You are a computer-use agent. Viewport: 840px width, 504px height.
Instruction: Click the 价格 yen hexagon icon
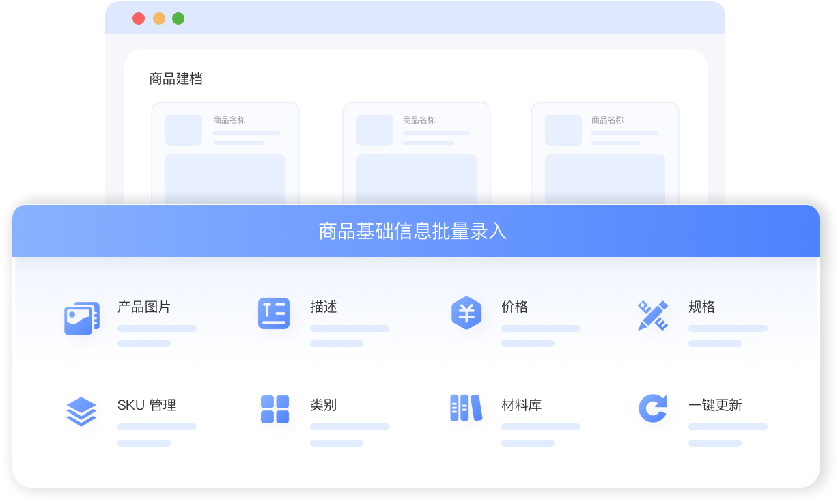[466, 313]
